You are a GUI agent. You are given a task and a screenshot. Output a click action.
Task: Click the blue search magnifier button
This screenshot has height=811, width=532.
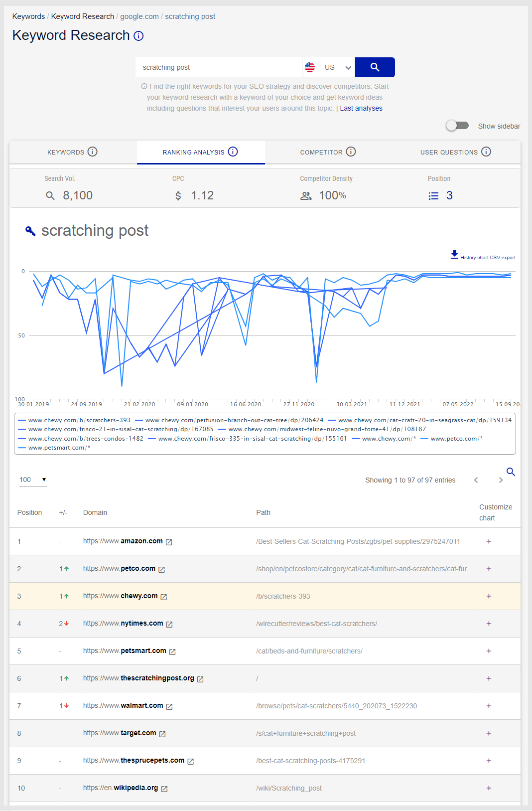click(375, 67)
